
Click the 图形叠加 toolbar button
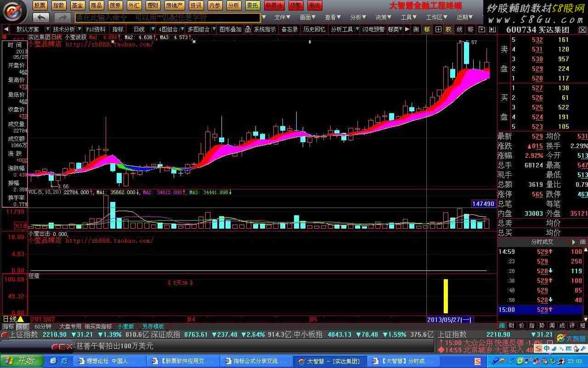(230, 29)
